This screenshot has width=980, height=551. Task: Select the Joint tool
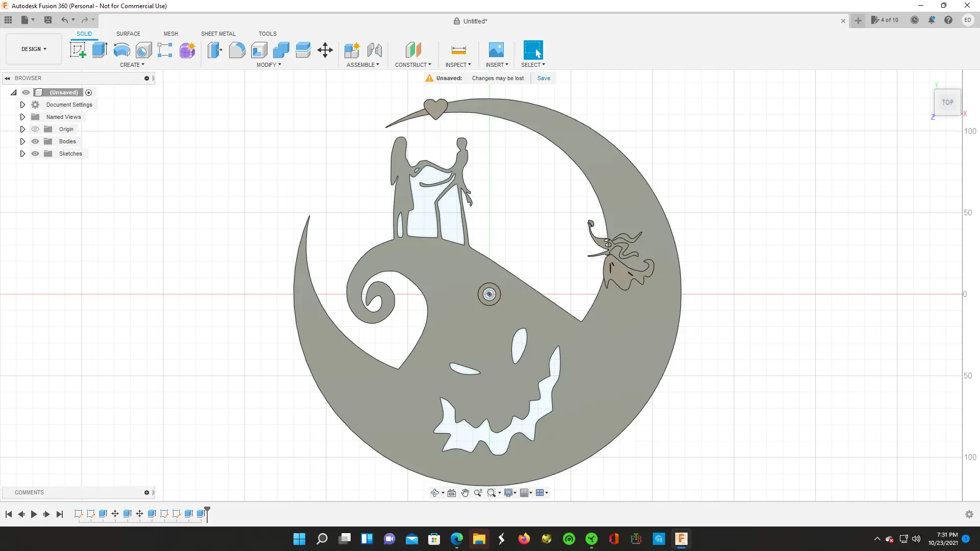tap(375, 50)
